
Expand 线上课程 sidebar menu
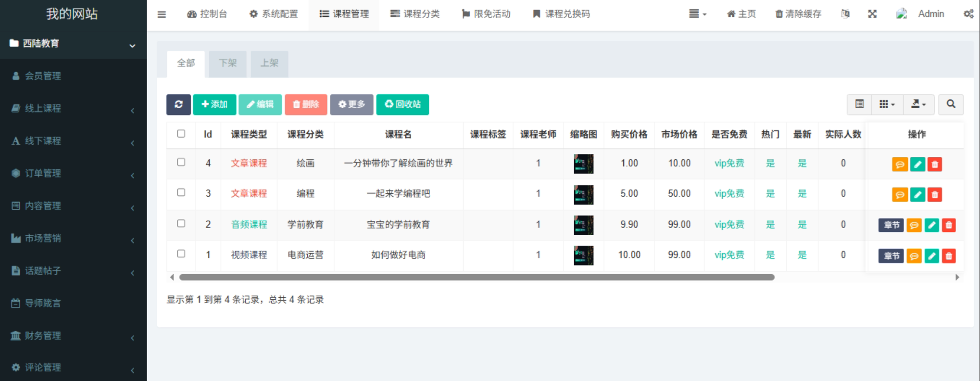click(x=73, y=108)
